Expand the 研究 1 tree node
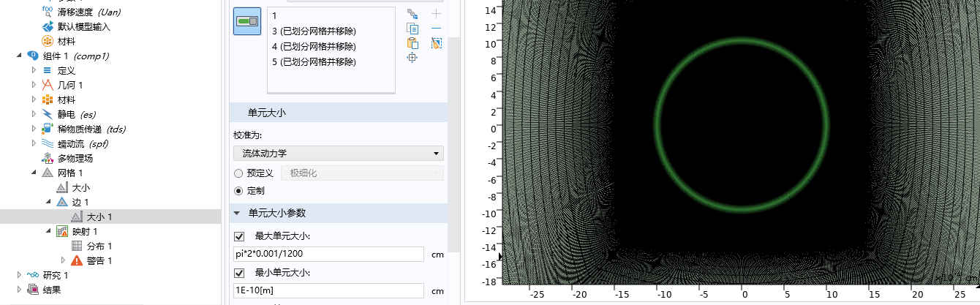The height and width of the screenshot is (305, 980). [x=19, y=275]
